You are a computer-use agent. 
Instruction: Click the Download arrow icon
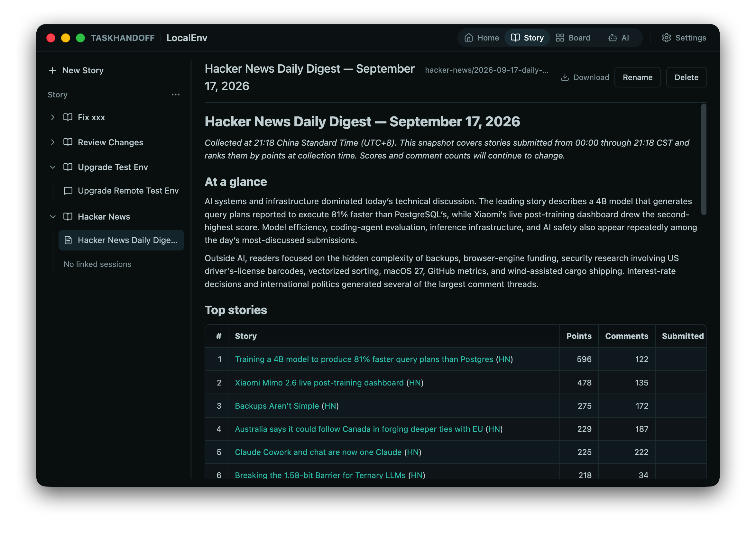pos(565,77)
